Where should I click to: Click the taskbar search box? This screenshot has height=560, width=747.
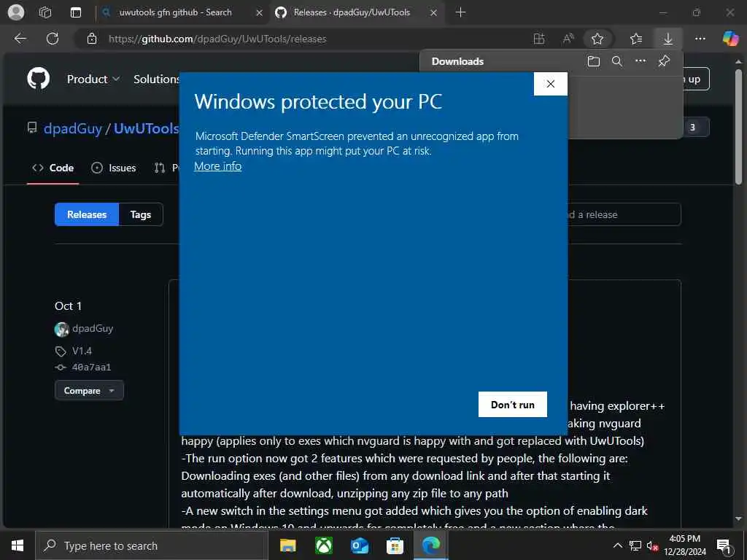coord(152,545)
